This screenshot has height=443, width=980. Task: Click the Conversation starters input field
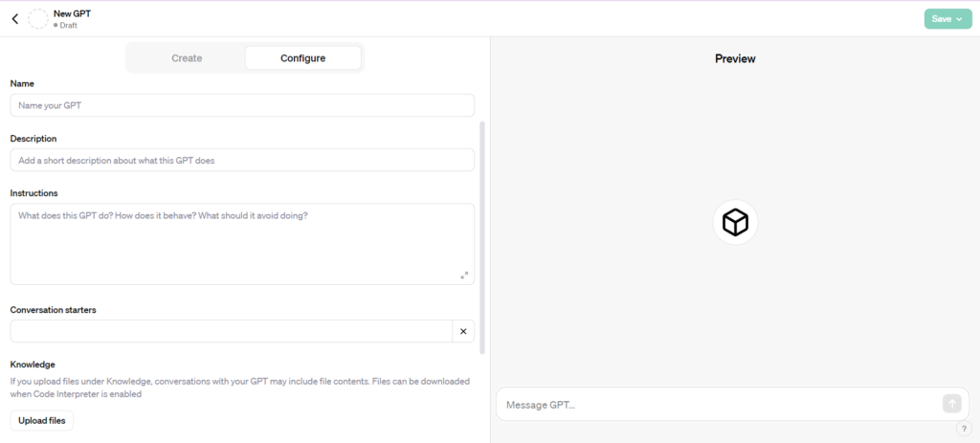click(x=232, y=331)
